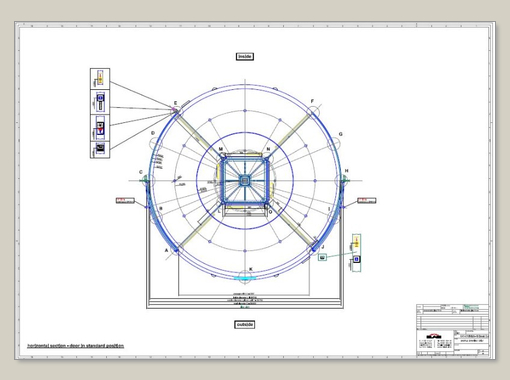Click detail marker letter M
Viewport: 510px width, 380px height.
pyautogui.click(x=220, y=149)
